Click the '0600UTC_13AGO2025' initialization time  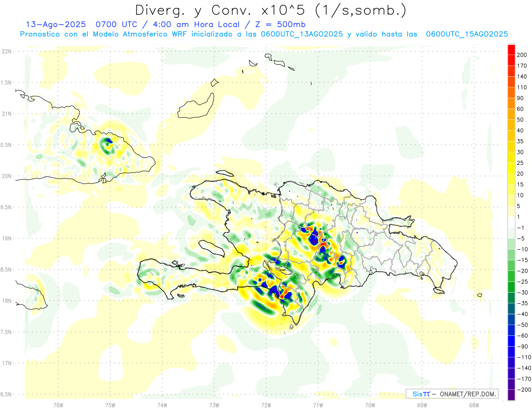[x=302, y=34]
